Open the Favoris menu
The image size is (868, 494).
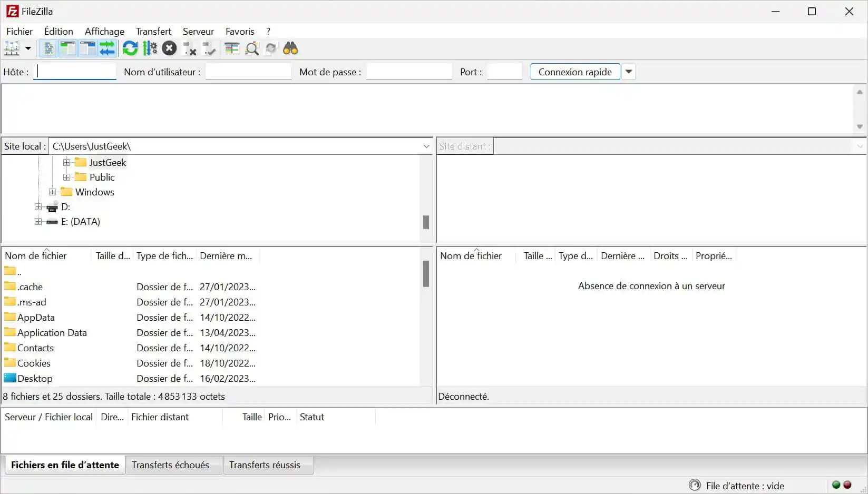240,32
